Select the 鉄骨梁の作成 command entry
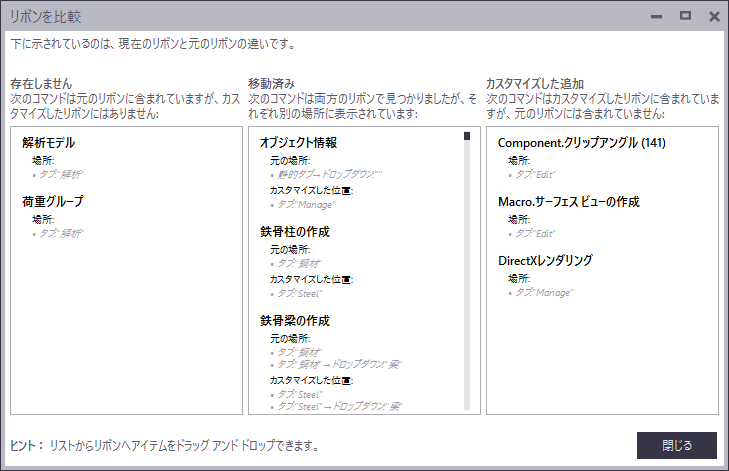The image size is (729, 471). pos(295,320)
